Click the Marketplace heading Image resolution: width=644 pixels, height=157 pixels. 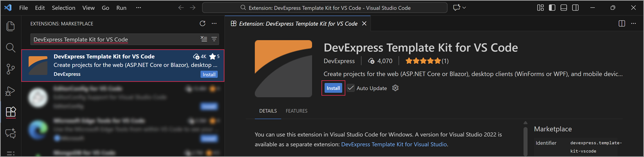(553, 129)
